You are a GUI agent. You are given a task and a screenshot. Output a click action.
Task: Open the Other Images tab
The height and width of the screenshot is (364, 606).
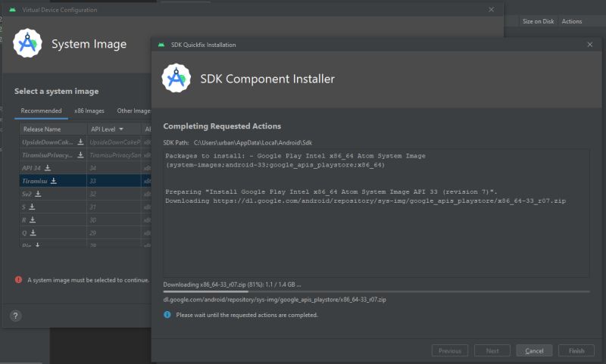point(134,110)
